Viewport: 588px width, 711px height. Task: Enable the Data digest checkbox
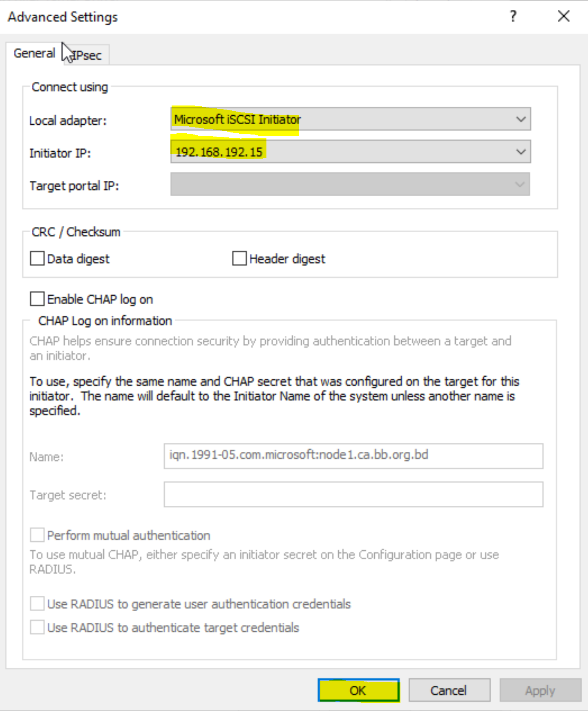click(x=37, y=259)
